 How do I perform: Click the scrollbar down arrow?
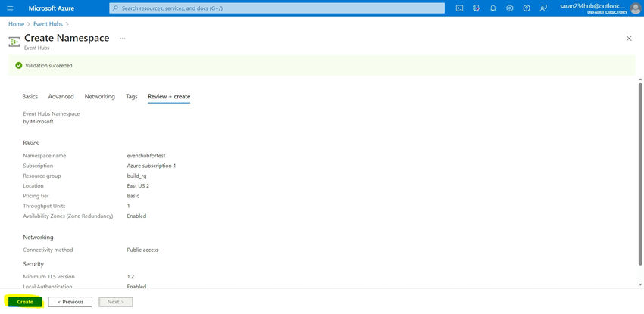tap(640, 284)
